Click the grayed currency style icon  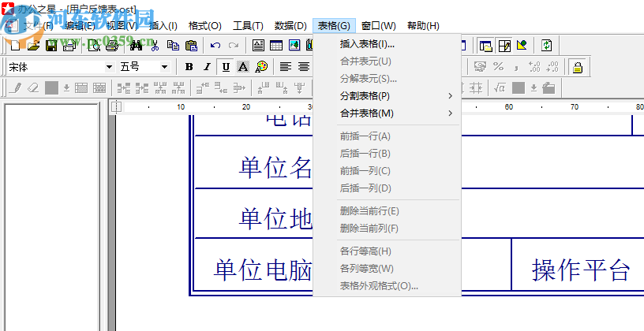(x=479, y=67)
